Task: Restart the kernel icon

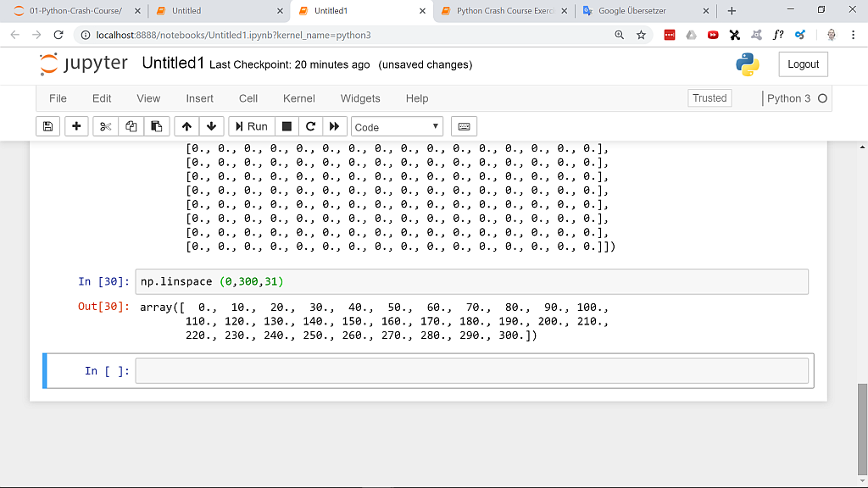Action: (x=310, y=126)
